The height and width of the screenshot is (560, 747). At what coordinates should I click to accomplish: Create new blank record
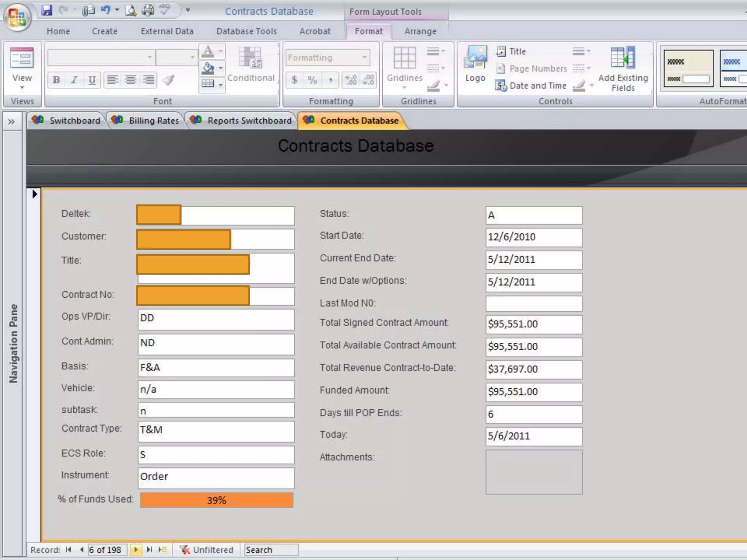(162, 549)
